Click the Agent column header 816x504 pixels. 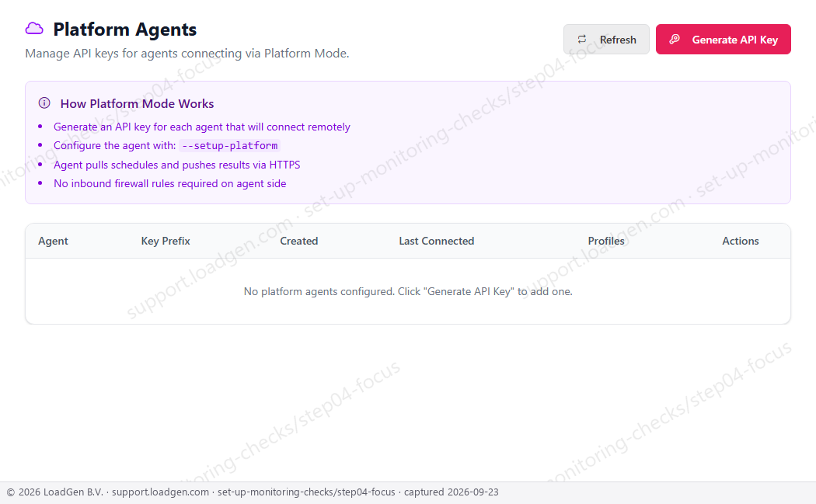point(53,241)
